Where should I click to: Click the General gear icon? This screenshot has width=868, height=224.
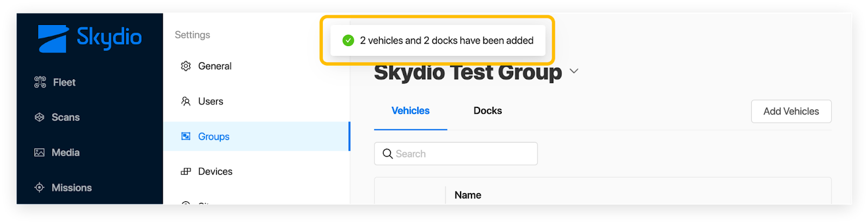click(x=186, y=66)
